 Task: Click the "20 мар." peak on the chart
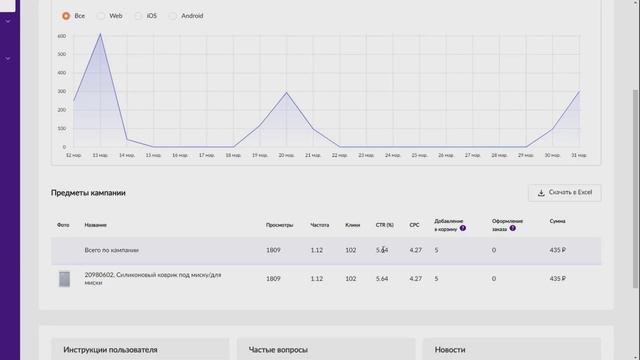point(287,93)
